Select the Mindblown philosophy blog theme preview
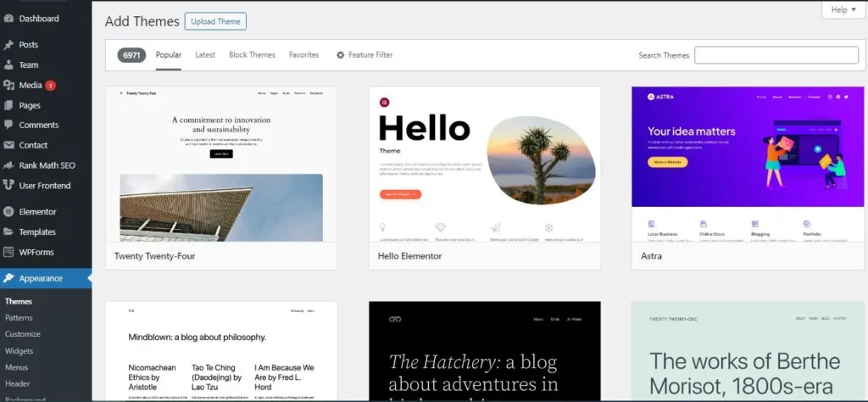 click(221, 351)
